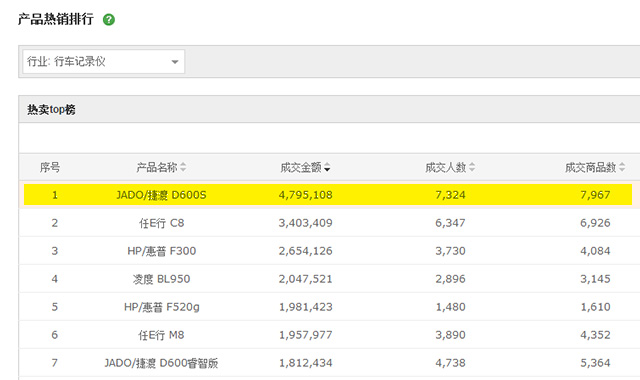Click the 成交商品数 header label
The image size is (640, 380).
coord(591,167)
